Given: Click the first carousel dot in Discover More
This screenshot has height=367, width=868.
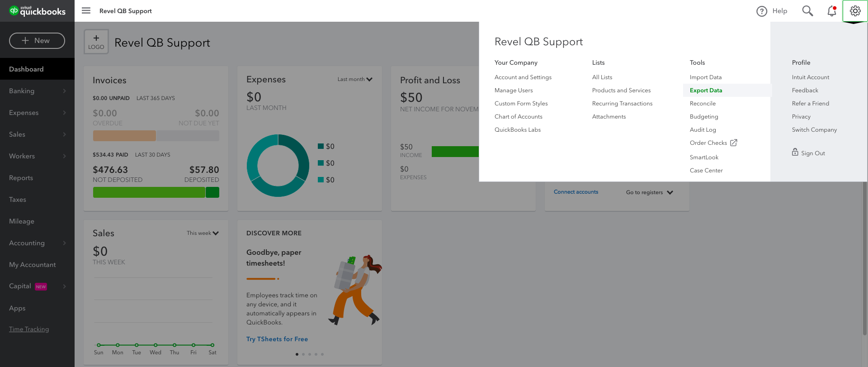Looking at the screenshot, I should [x=297, y=354].
